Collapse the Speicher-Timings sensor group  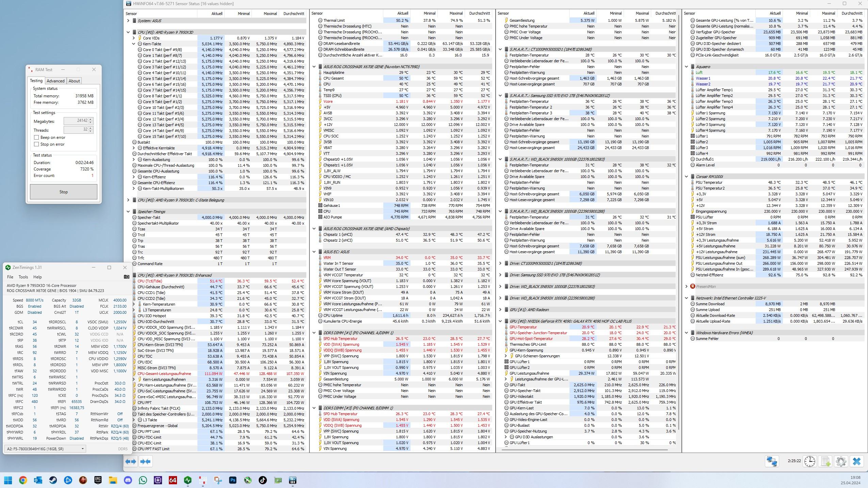tap(128, 212)
